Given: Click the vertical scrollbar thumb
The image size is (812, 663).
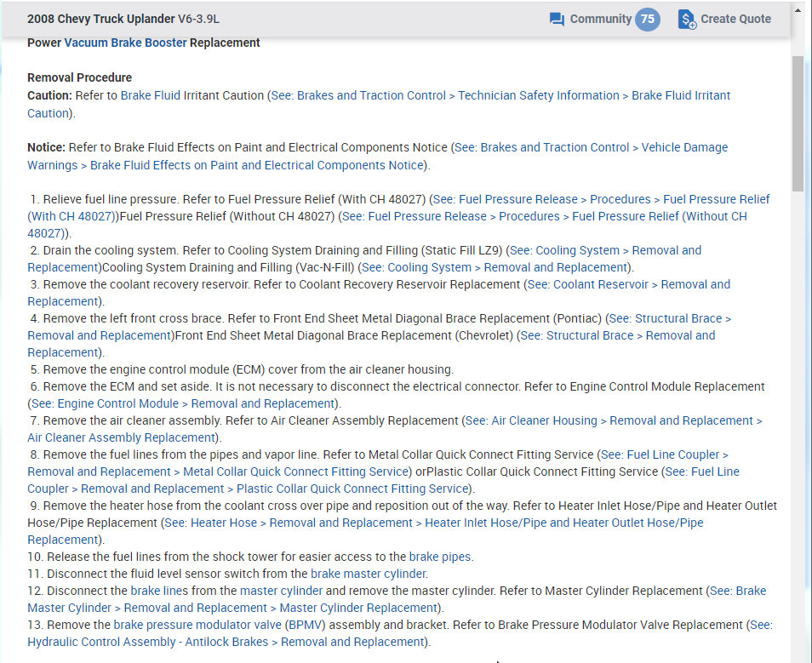Looking at the screenshot, I should coord(798,124).
